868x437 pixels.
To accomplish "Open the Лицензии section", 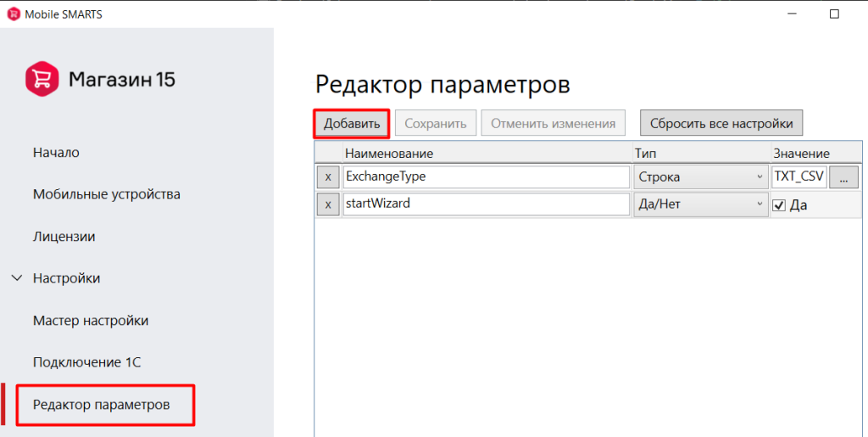I will (x=64, y=237).
